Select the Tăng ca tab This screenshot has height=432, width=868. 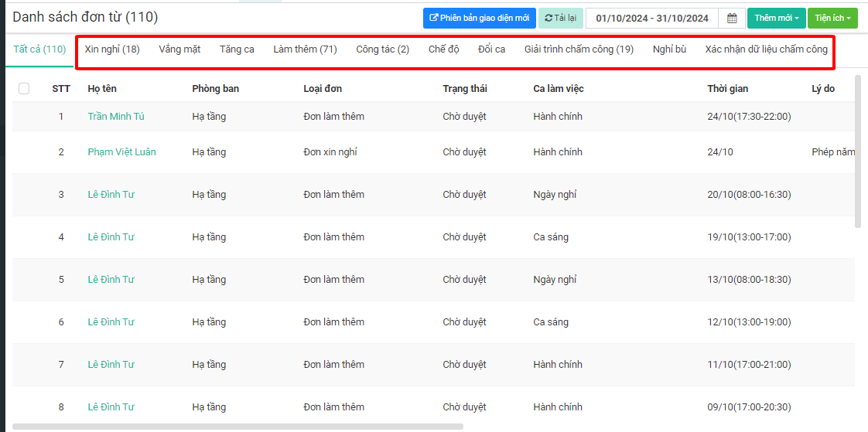pyautogui.click(x=237, y=49)
